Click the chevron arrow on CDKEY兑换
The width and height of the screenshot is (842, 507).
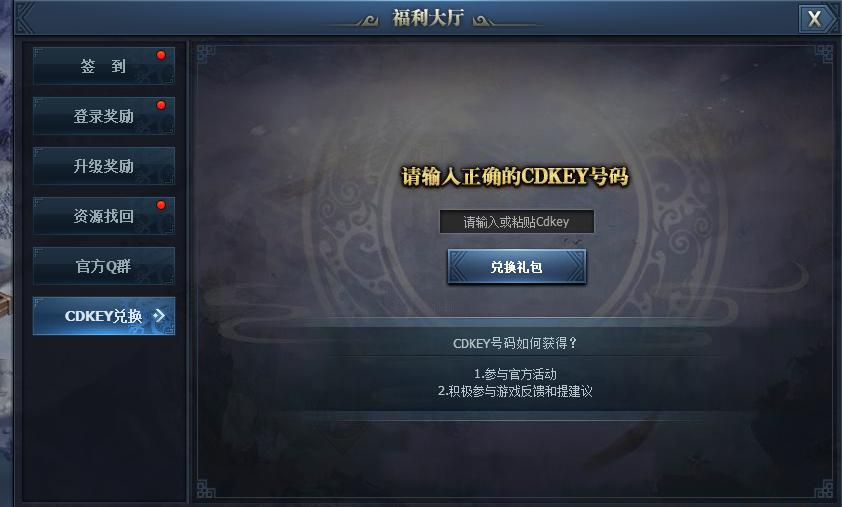point(159,316)
